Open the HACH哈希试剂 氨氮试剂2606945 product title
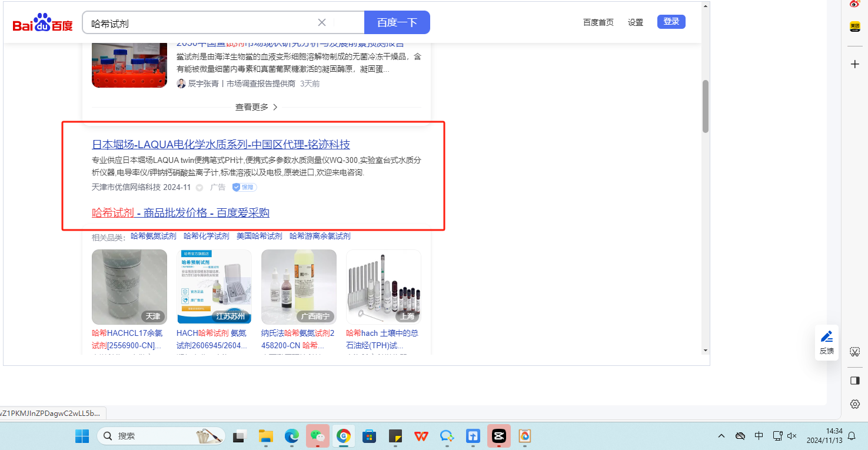 click(x=213, y=339)
